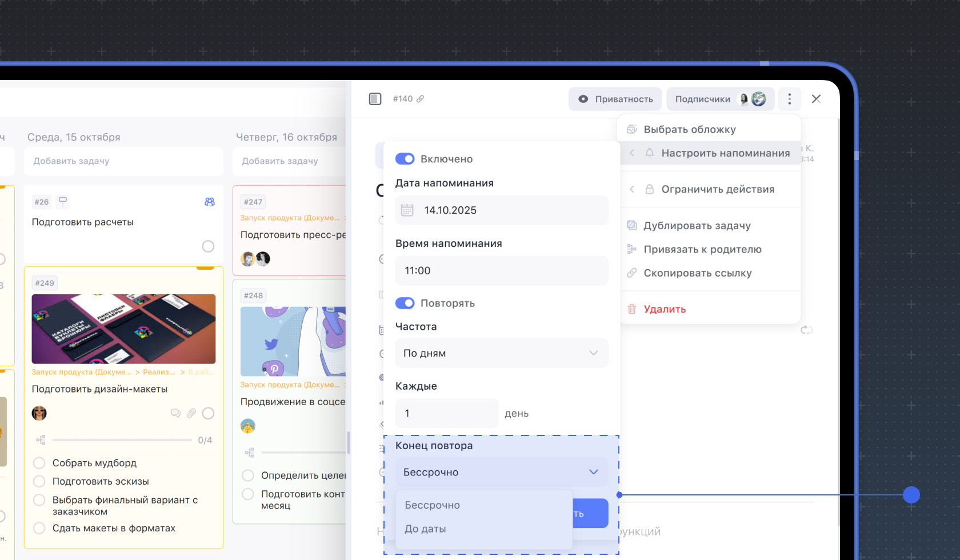Collapse the "Бессрочно" repeat end dropdown
Viewport: 960px width, 560px height.
coord(501,472)
